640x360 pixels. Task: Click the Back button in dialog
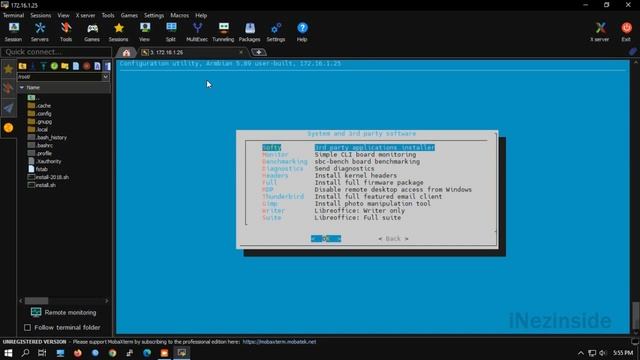pyautogui.click(x=393, y=238)
